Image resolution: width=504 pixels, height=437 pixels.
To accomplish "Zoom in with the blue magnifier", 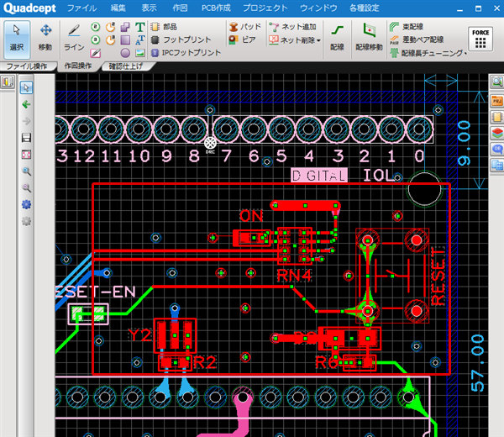I will coord(26,171).
